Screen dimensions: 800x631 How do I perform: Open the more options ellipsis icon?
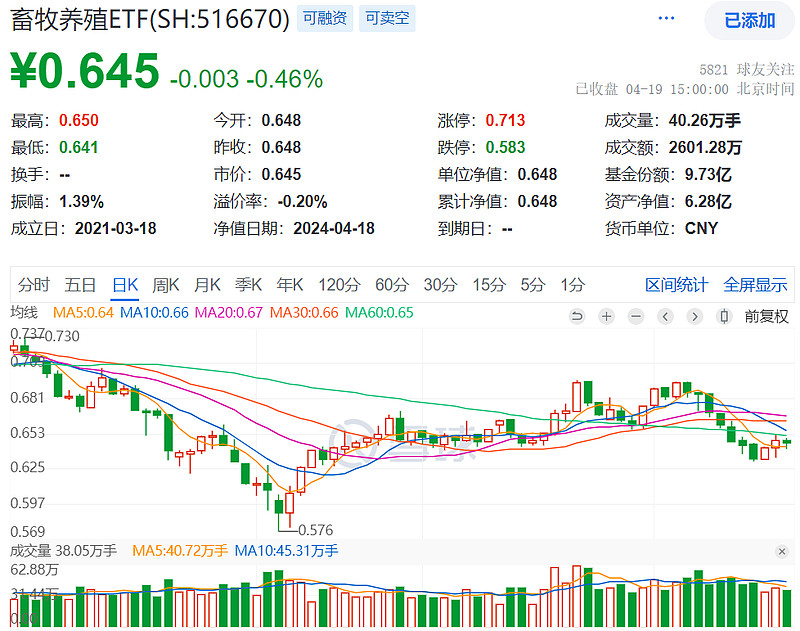coord(666,18)
